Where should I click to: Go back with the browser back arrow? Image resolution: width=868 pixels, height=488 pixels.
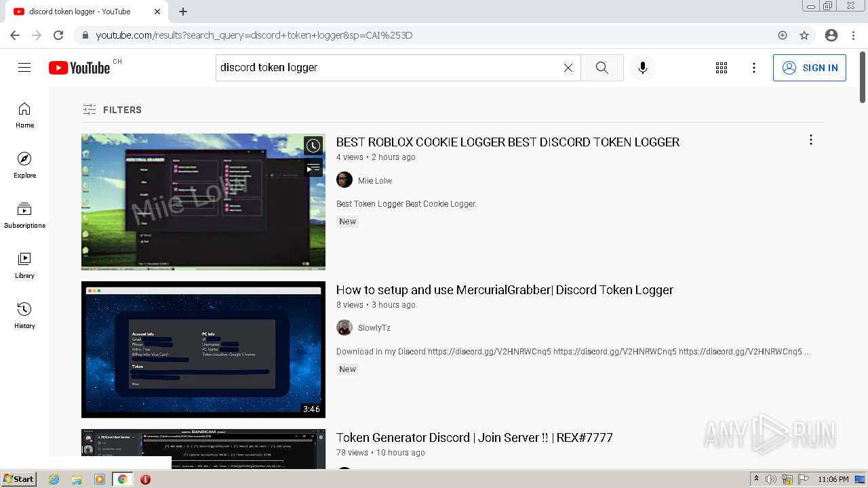[x=15, y=35]
